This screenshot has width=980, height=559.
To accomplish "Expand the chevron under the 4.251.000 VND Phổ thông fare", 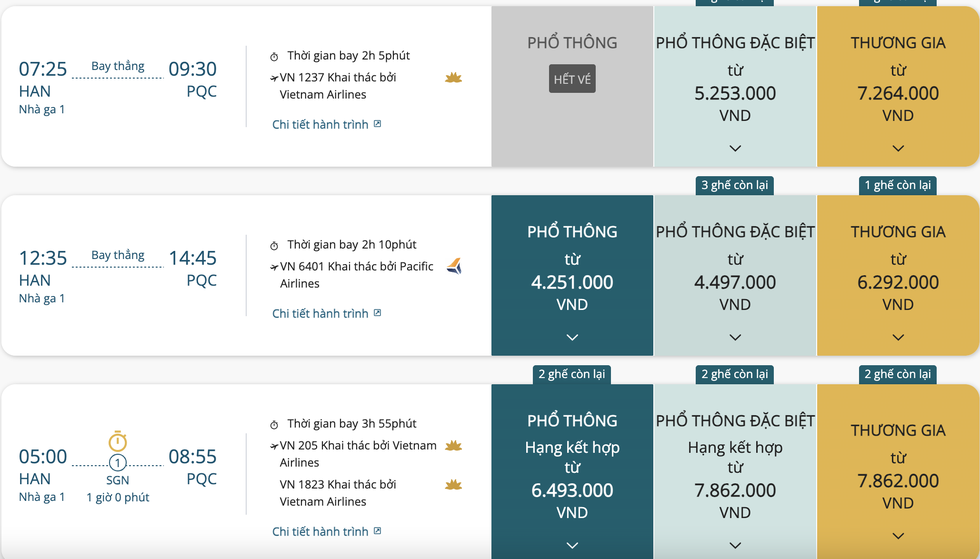I will (x=572, y=337).
